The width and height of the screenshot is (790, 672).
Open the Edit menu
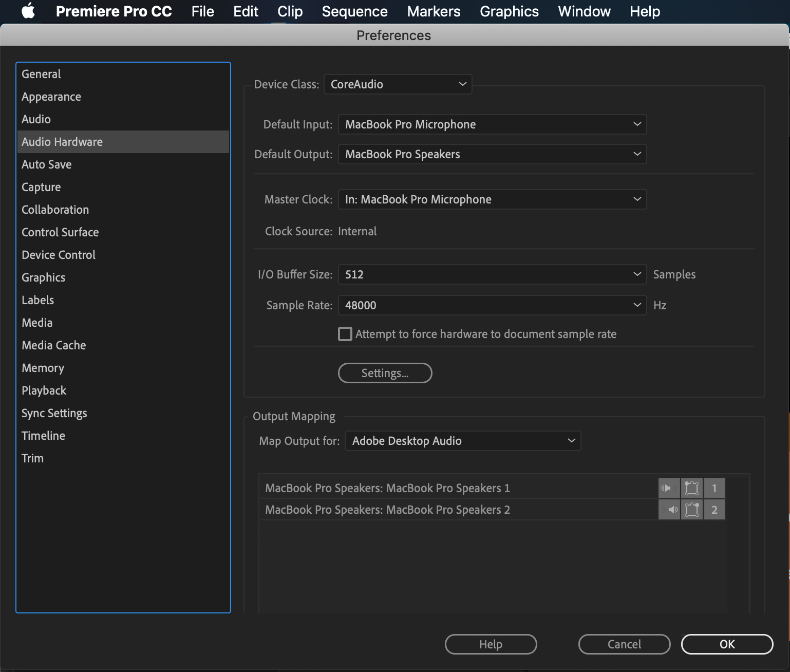[246, 11]
